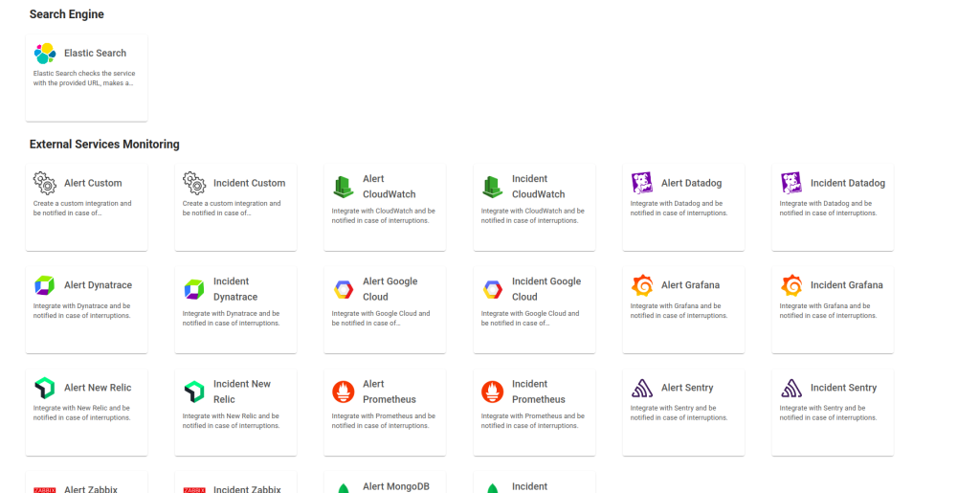Click the Alert Google Cloud logo
980x493 pixels.
click(x=344, y=289)
